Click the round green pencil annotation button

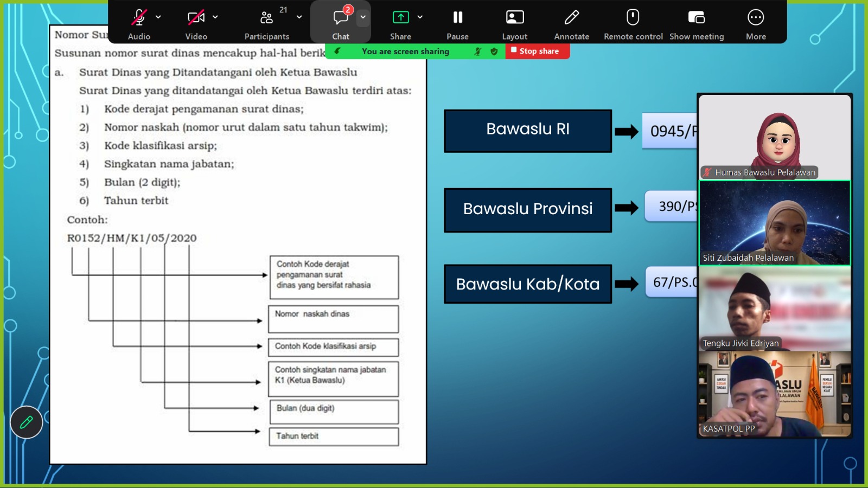(26, 422)
